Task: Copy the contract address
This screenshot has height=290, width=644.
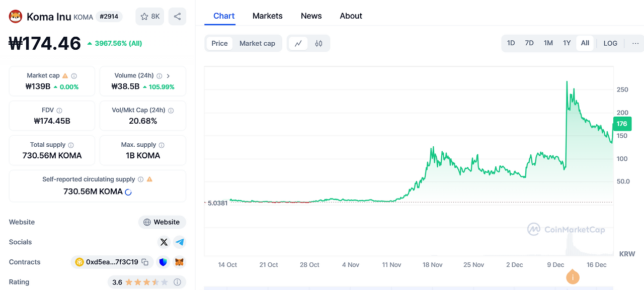Action: pyautogui.click(x=145, y=262)
